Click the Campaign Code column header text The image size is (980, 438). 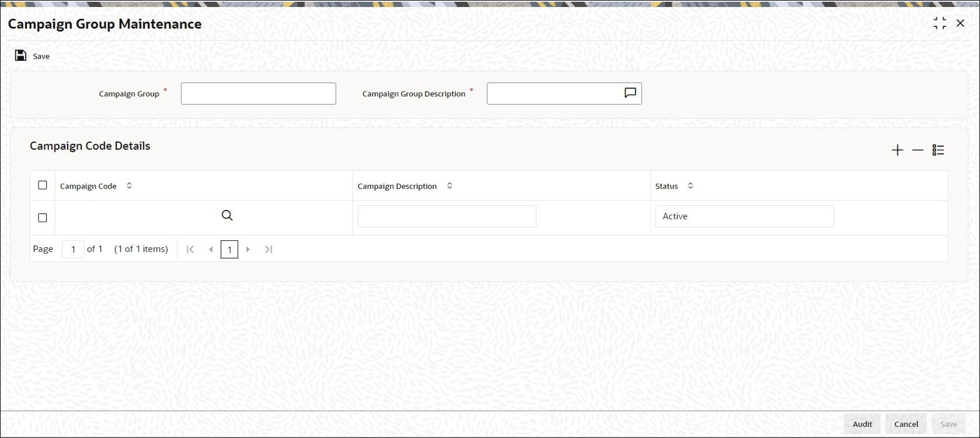pyautogui.click(x=88, y=186)
